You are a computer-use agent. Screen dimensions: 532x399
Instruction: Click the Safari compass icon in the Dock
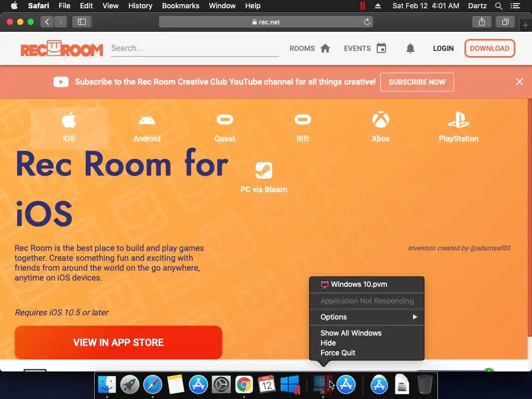pyautogui.click(x=153, y=384)
